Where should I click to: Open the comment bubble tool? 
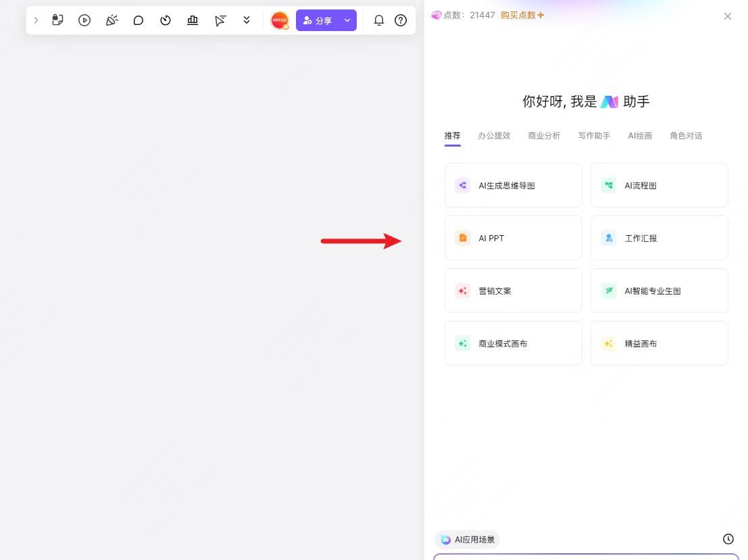tap(138, 20)
